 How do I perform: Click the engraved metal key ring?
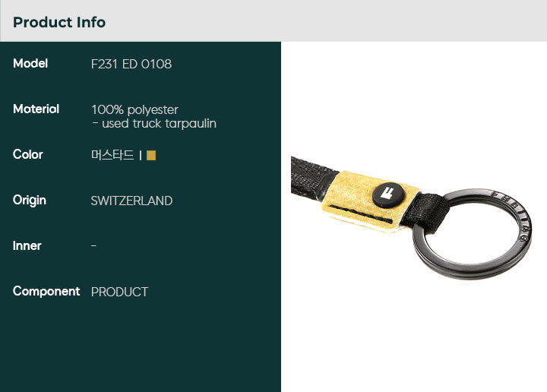472,234
